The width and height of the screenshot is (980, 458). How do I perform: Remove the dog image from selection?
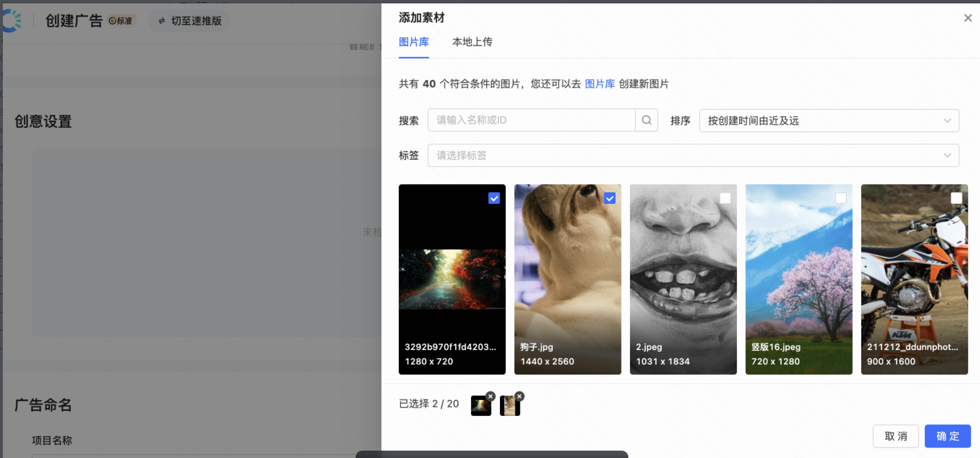click(519, 396)
